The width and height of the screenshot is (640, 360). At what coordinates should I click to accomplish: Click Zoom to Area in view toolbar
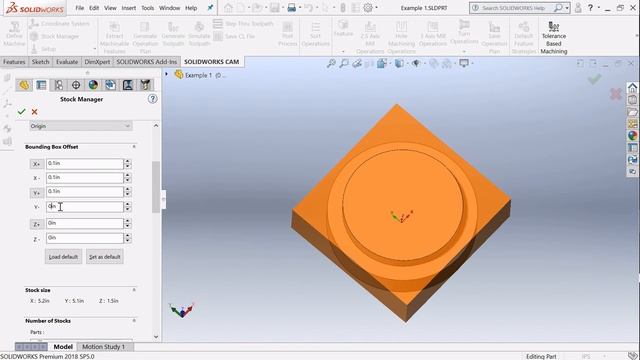pos(344,63)
